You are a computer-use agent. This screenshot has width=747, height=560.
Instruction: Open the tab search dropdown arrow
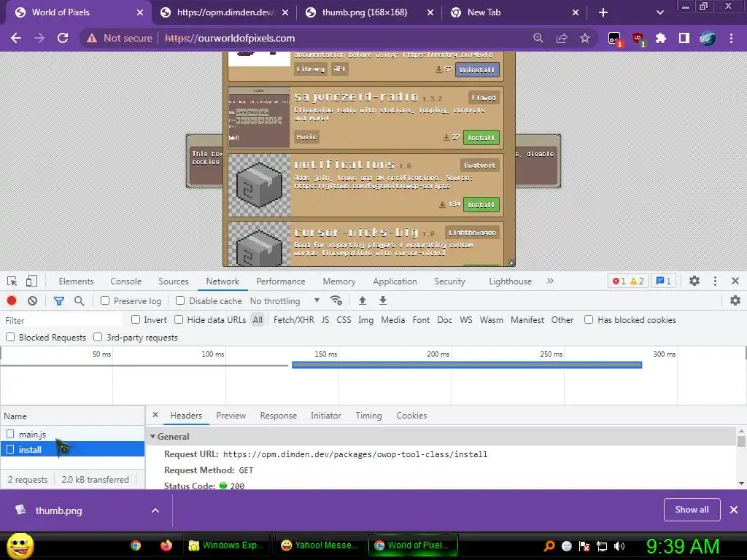(x=659, y=12)
